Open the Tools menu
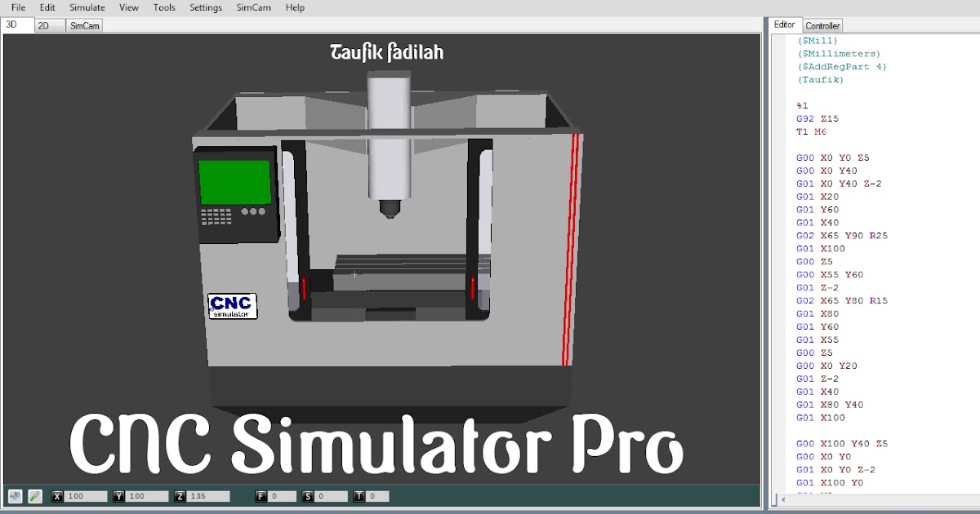The height and width of the screenshot is (514, 980). 163,7
